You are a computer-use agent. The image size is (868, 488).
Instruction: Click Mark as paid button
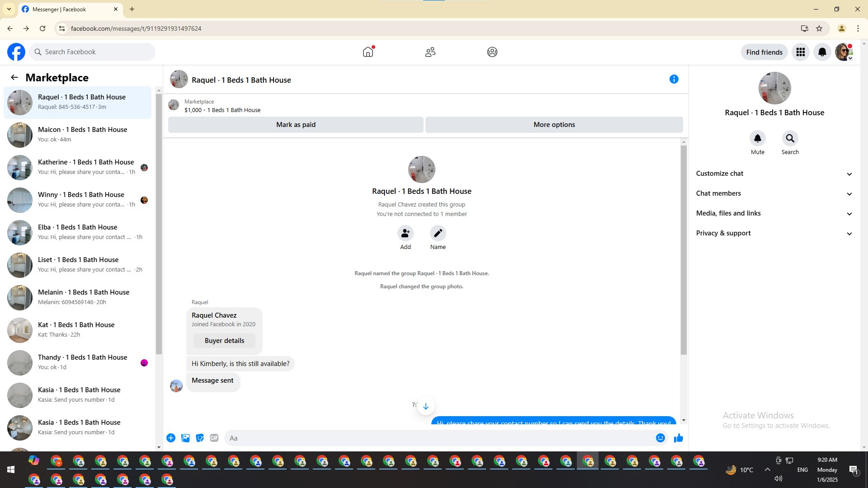296,125
